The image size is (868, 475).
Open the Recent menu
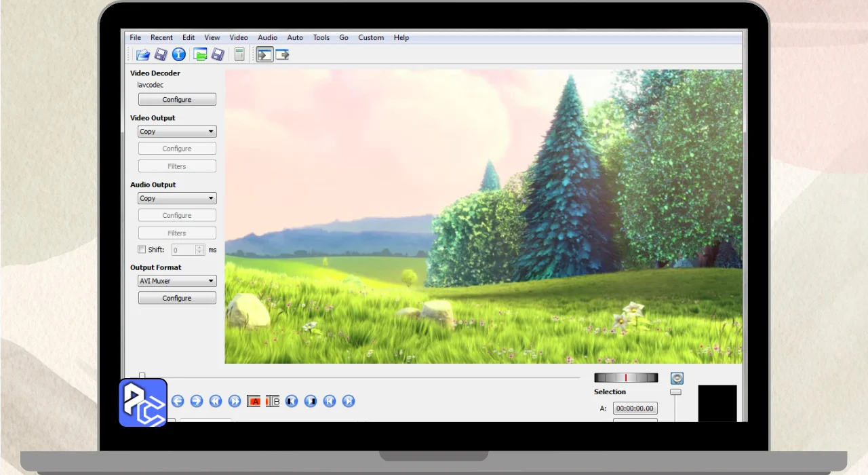coord(161,37)
